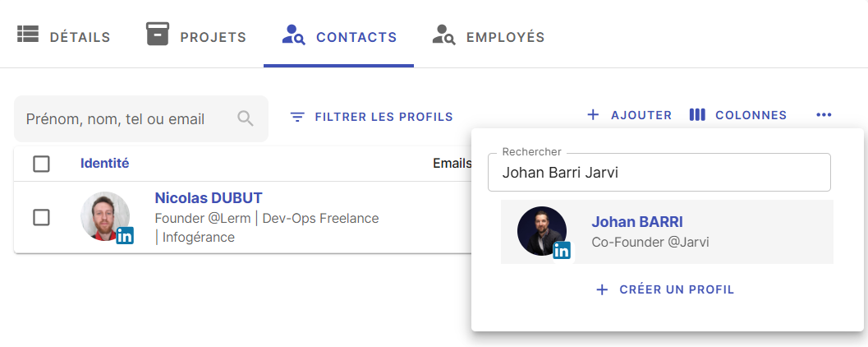Open the three-dots more options menu

tap(824, 115)
